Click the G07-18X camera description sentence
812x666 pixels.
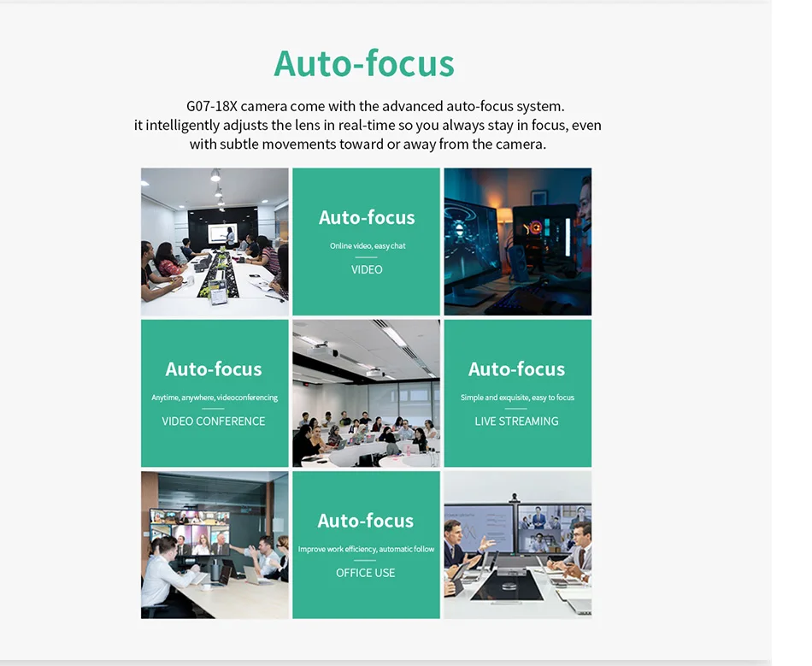(x=375, y=107)
